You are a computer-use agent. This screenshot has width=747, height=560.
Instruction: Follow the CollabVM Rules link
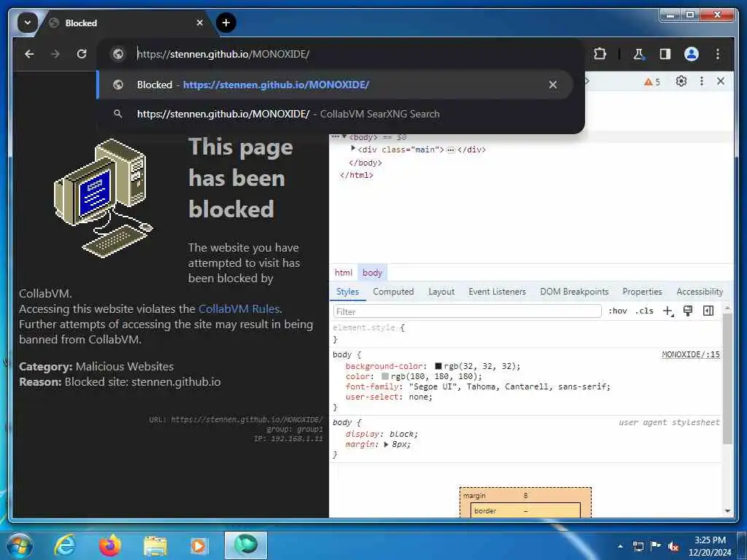pyautogui.click(x=239, y=308)
